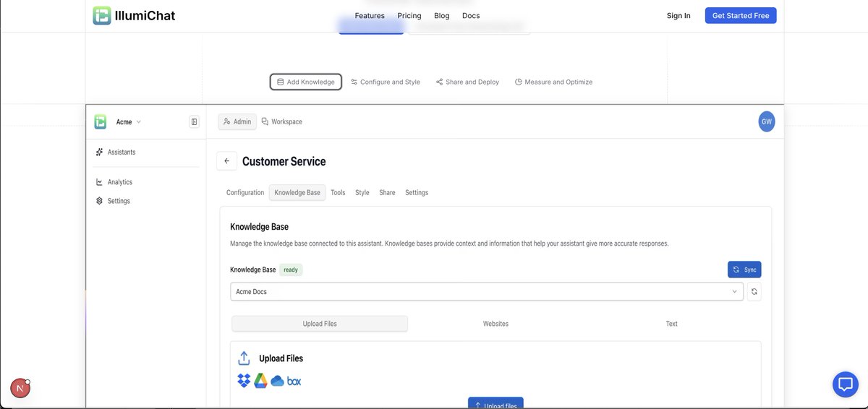Click the ready status badge
868x409 pixels.
[291, 270]
